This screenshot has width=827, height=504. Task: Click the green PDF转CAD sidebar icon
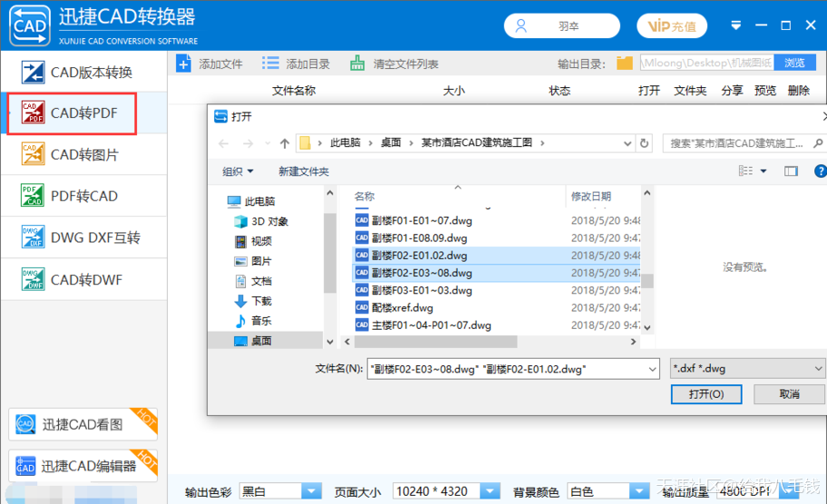click(33, 196)
